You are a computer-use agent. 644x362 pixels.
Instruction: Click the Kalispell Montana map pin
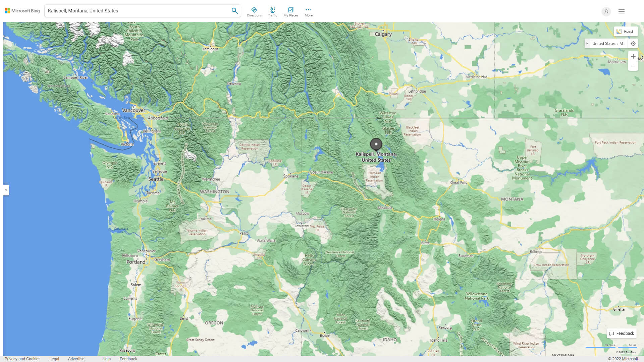pyautogui.click(x=376, y=144)
